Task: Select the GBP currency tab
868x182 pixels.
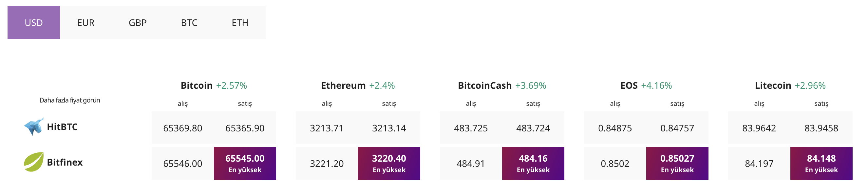Action: [138, 23]
